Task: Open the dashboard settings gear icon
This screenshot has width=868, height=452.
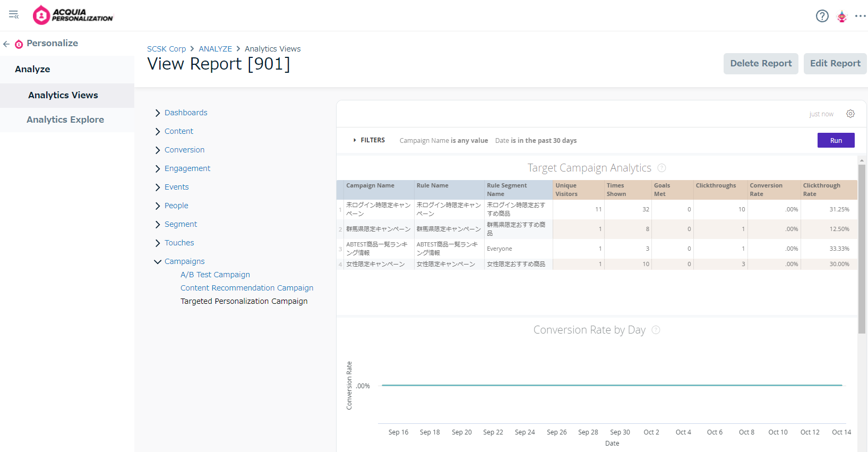Action: (850, 114)
